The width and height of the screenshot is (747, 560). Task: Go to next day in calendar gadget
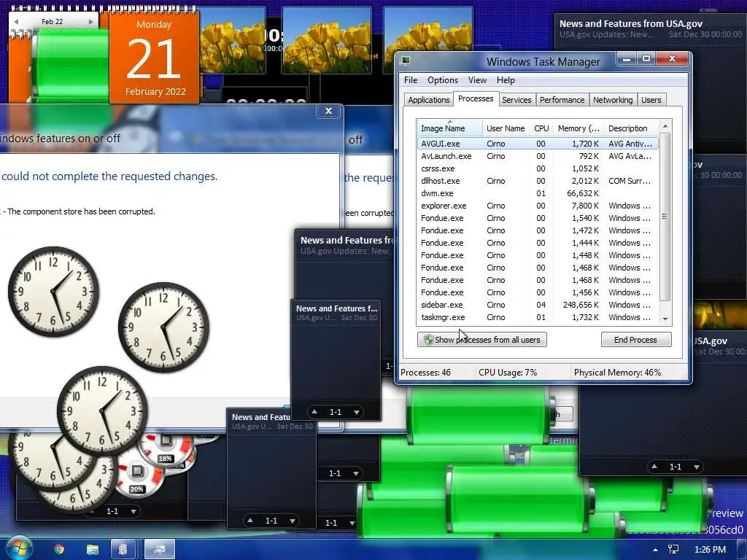(90, 21)
